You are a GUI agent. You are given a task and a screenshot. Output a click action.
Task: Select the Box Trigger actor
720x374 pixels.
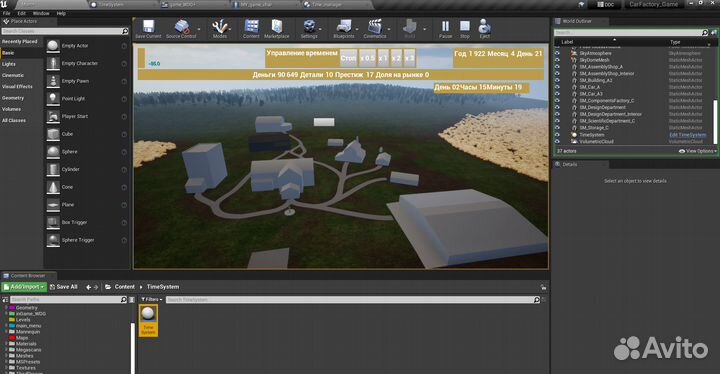pyautogui.click(x=86, y=222)
